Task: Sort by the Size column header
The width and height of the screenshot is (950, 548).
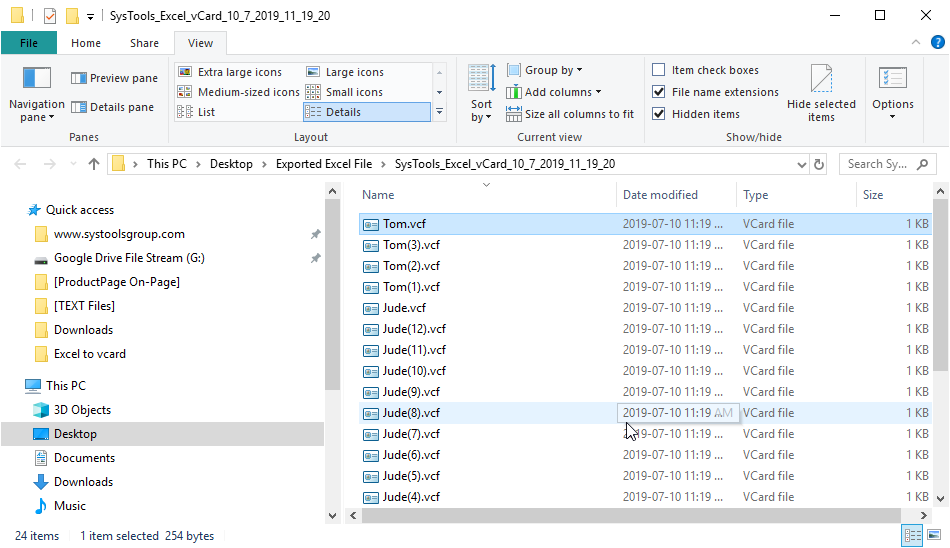Action: [873, 195]
